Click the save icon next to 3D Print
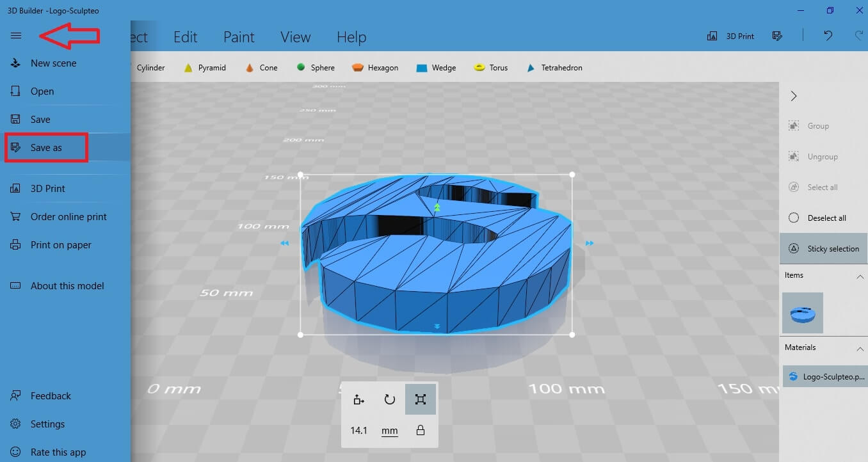Screen dimensions: 868x462 coord(777,36)
